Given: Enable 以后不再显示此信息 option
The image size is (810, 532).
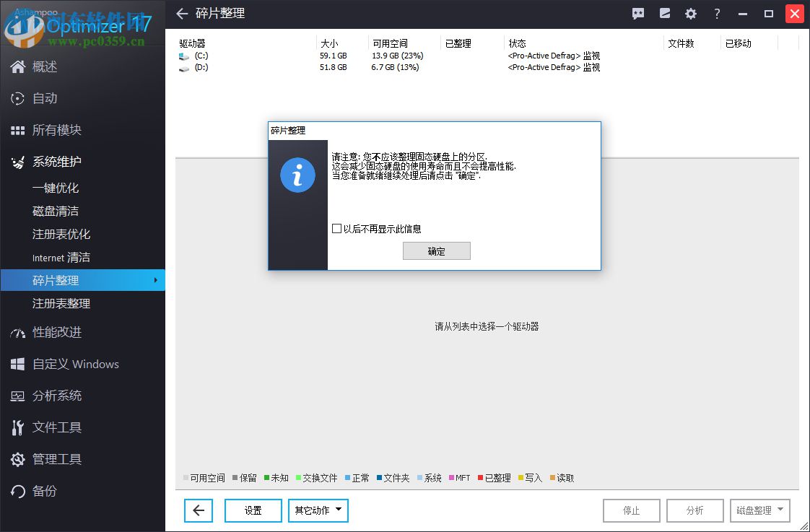Looking at the screenshot, I should click(x=336, y=228).
